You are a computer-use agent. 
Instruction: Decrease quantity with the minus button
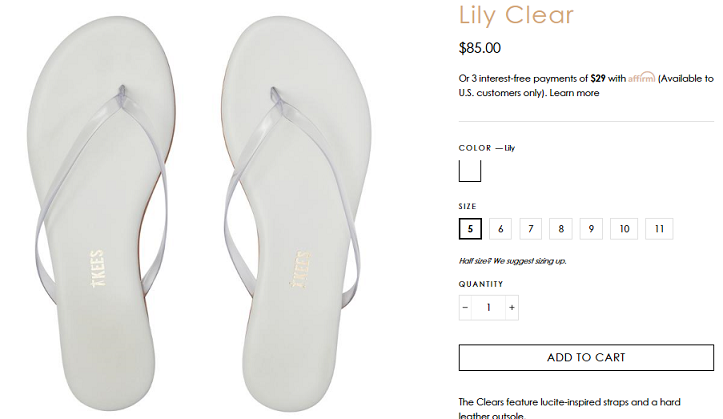465,307
